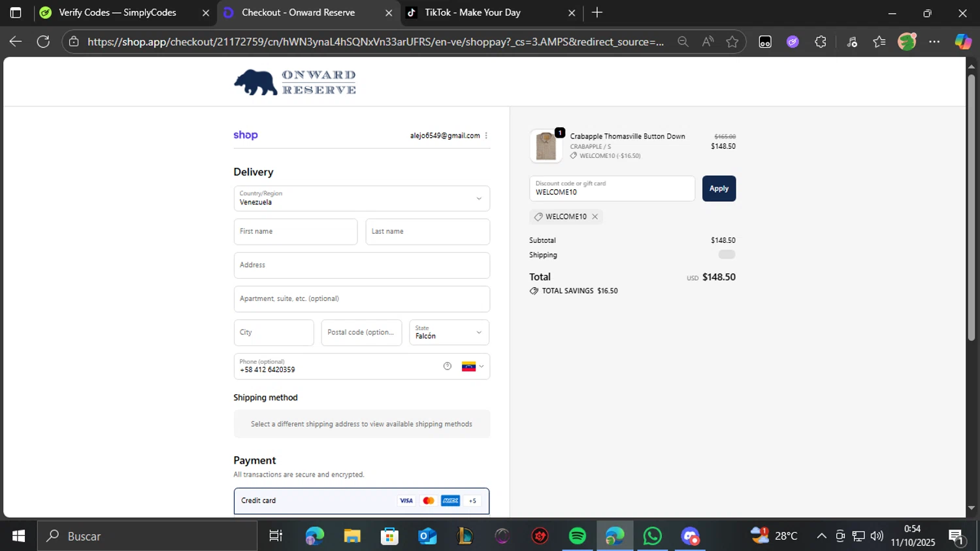Viewport: 980px width, 551px height.
Task: Click the Apply discount button
Action: click(x=719, y=189)
